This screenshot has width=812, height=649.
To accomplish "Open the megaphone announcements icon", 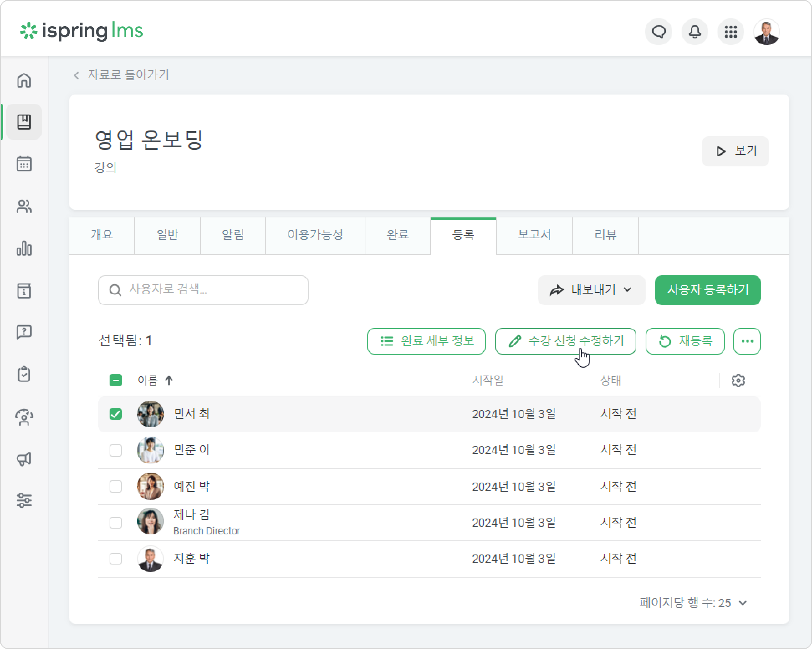I will pyautogui.click(x=24, y=458).
